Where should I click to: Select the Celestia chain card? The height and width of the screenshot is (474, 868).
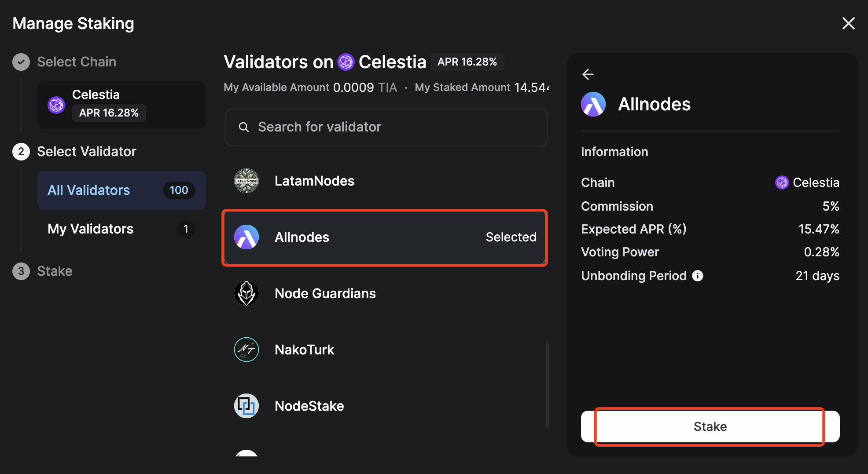click(x=121, y=105)
